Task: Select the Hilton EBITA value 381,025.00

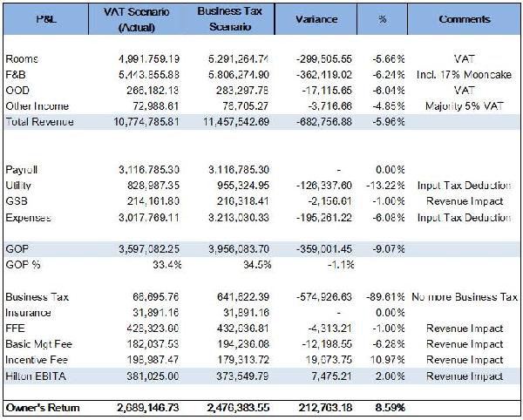Action: (x=153, y=376)
